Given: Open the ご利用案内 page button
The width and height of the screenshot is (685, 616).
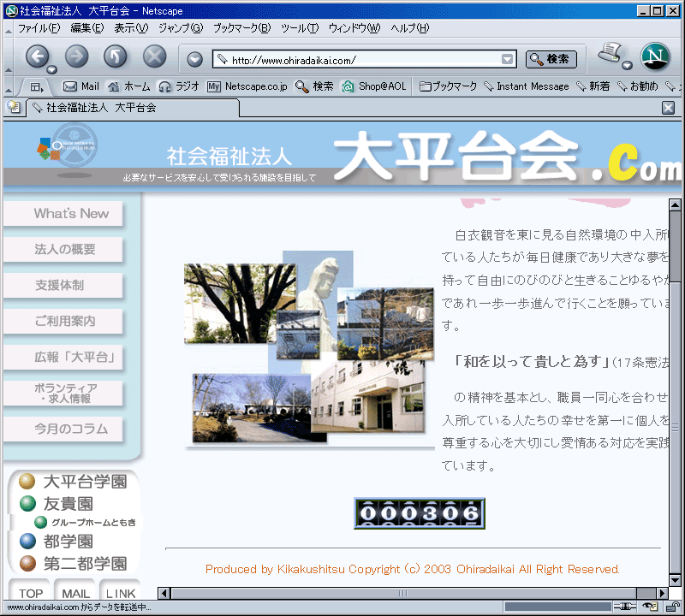Looking at the screenshot, I should (63, 322).
